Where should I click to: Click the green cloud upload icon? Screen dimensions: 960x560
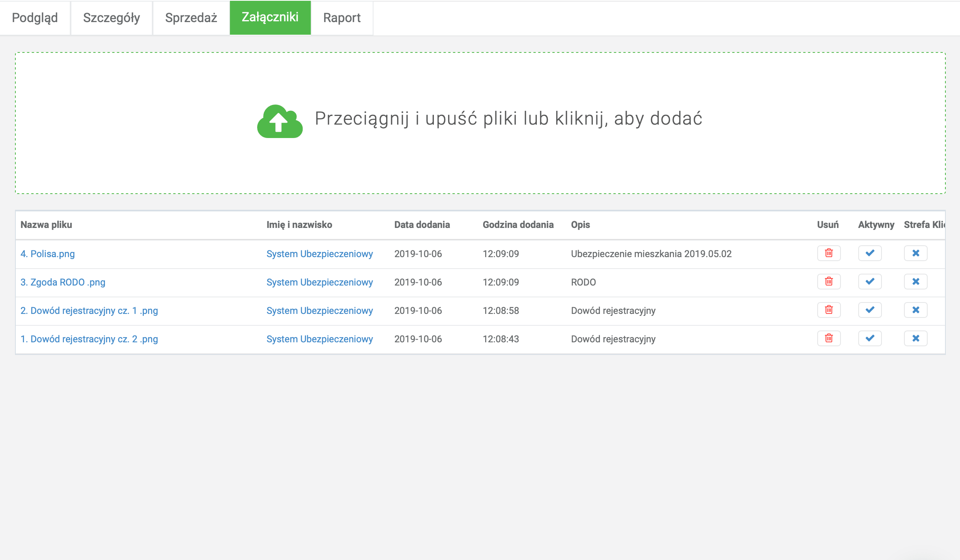click(x=280, y=121)
